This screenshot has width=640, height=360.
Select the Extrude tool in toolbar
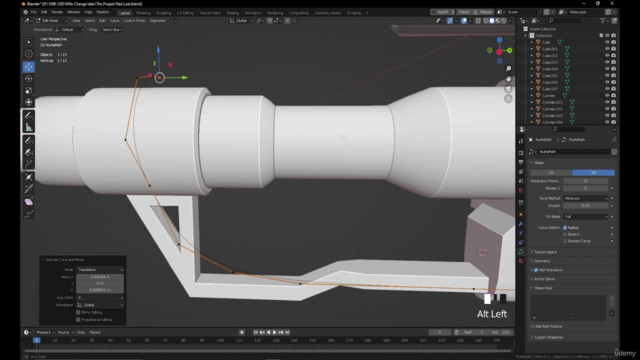coord(29,164)
